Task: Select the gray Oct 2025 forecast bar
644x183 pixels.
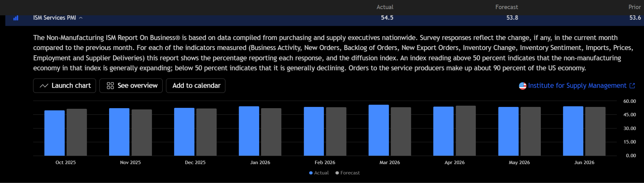Action: click(77, 132)
